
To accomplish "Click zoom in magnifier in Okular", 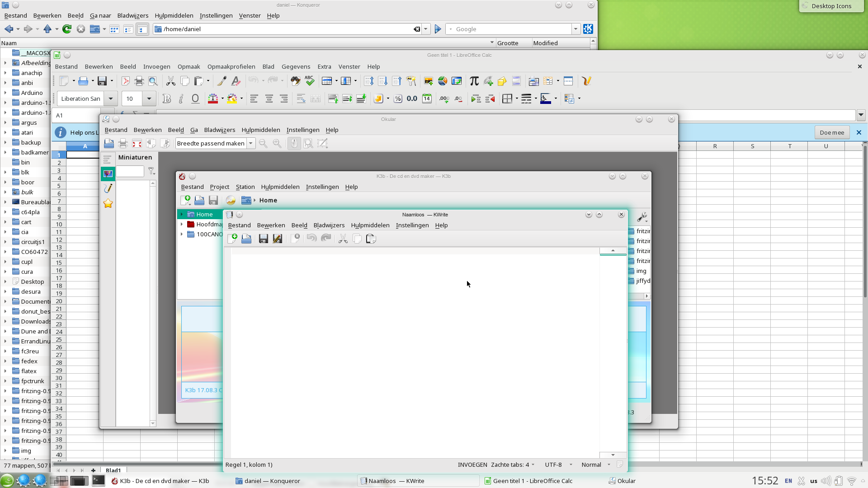I will click(x=277, y=143).
